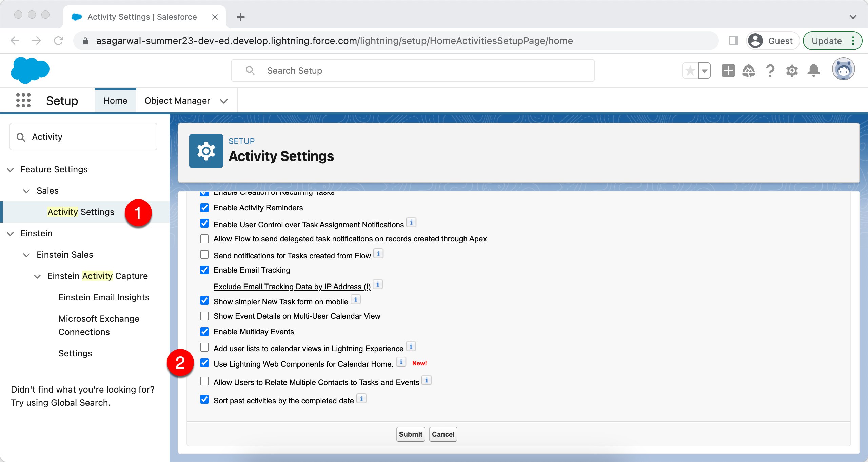Click the Help question mark icon

click(x=770, y=70)
